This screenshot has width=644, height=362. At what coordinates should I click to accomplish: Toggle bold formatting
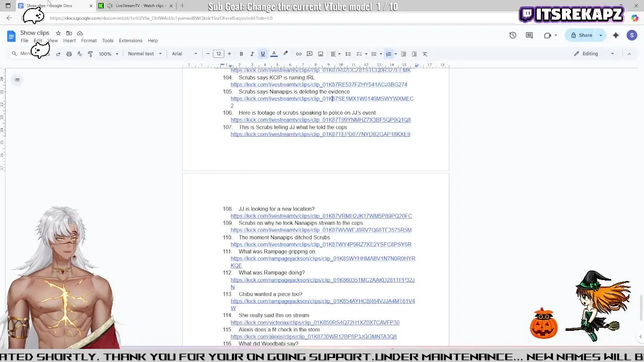point(242,54)
